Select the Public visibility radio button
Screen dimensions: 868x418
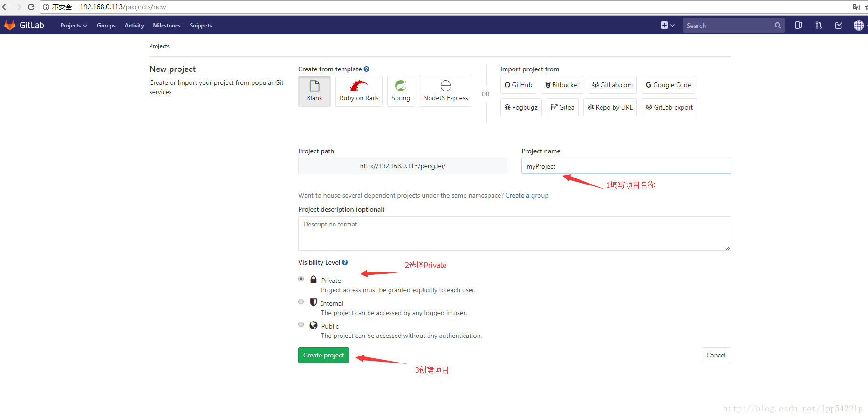tap(301, 324)
